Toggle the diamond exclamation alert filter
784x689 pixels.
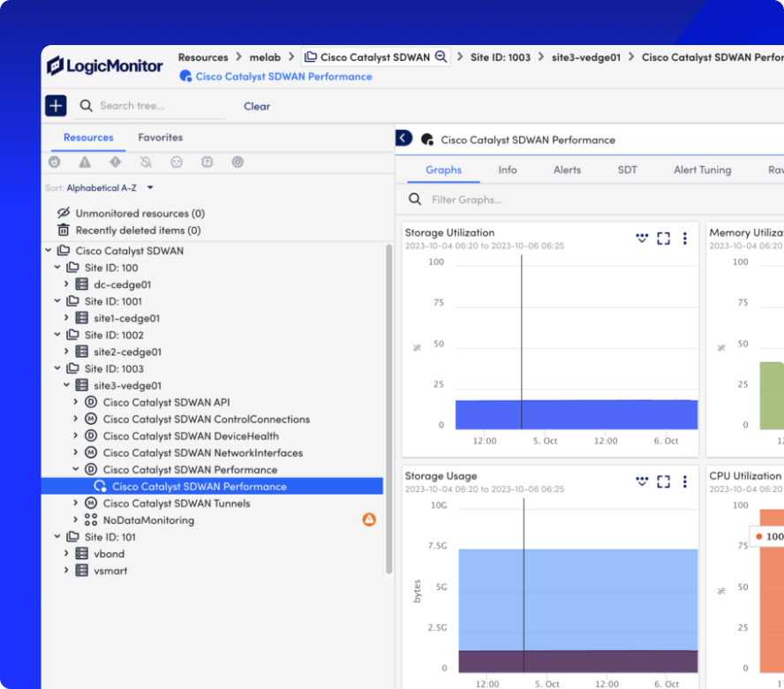[x=116, y=163]
